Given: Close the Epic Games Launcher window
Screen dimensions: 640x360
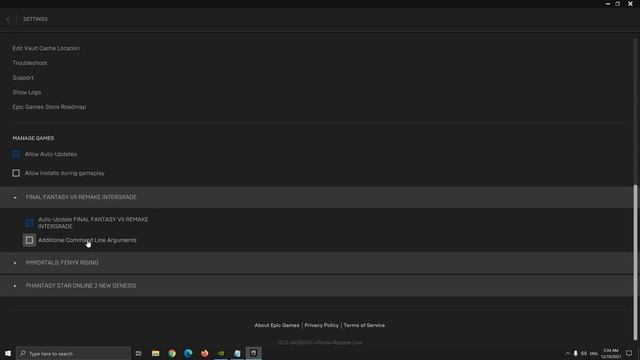Looking at the screenshot, I should 630,4.
